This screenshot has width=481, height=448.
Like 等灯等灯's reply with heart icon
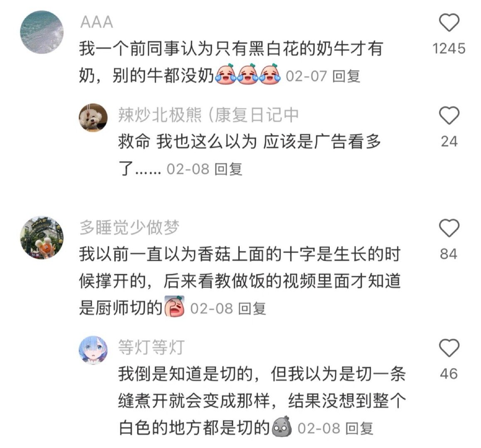449,348
